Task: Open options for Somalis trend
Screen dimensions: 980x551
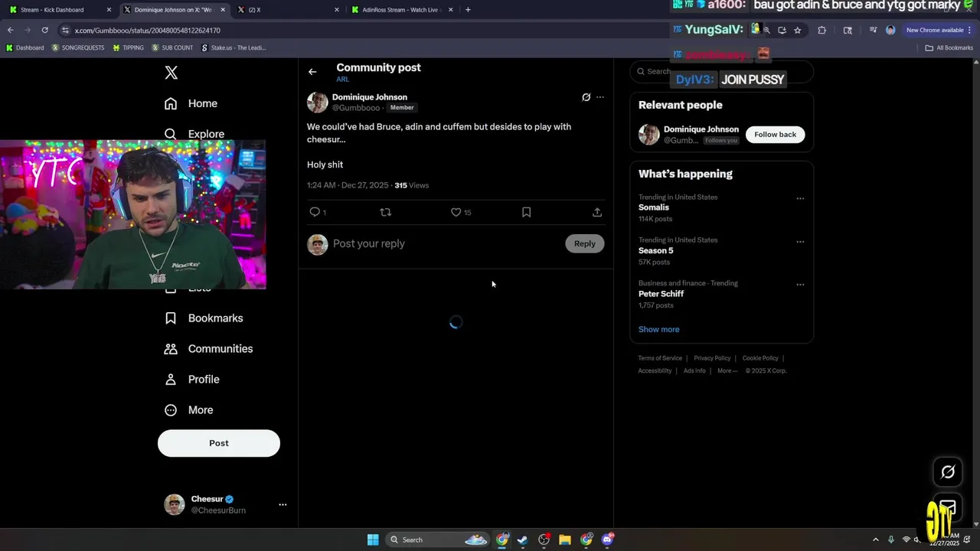Action: click(800, 198)
